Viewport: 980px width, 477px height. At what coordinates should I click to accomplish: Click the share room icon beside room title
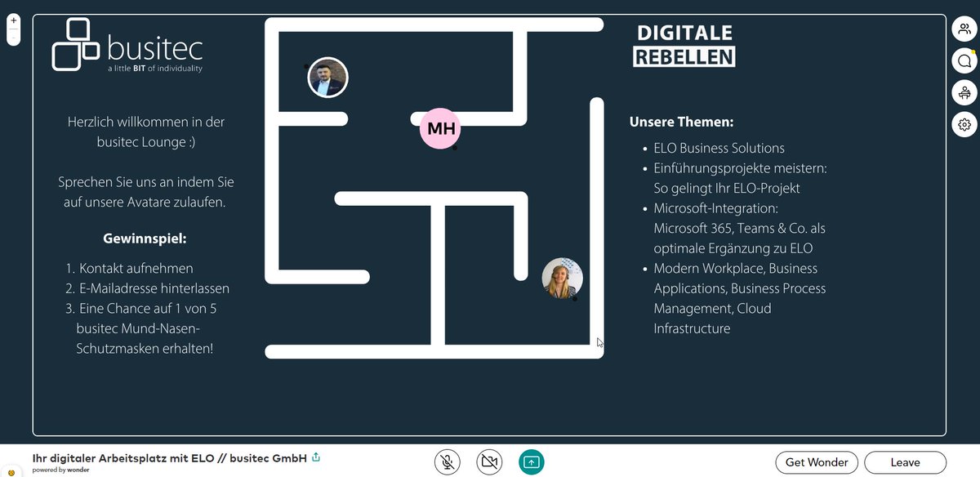coord(316,458)
